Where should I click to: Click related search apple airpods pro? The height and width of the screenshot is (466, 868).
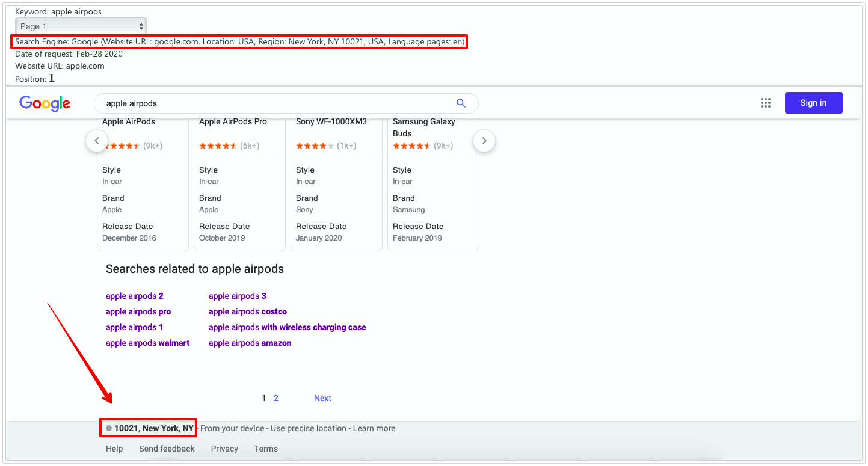pos(138,311)
